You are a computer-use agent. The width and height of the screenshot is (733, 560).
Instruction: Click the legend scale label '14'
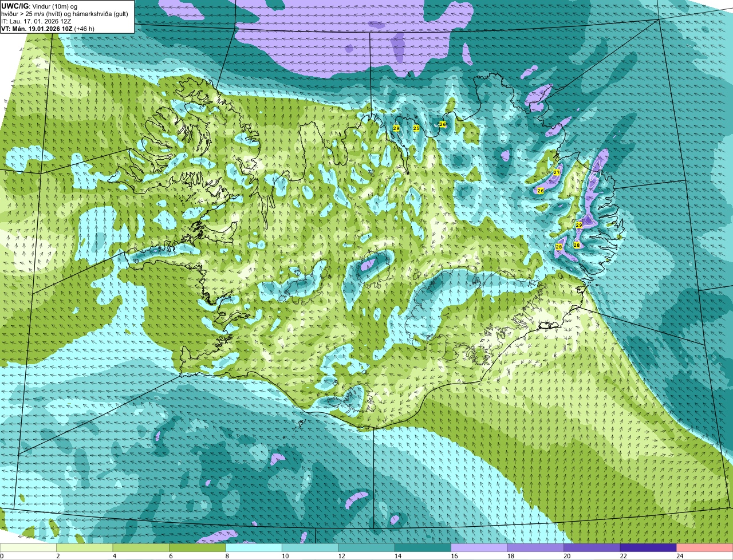tap(397, 556)
